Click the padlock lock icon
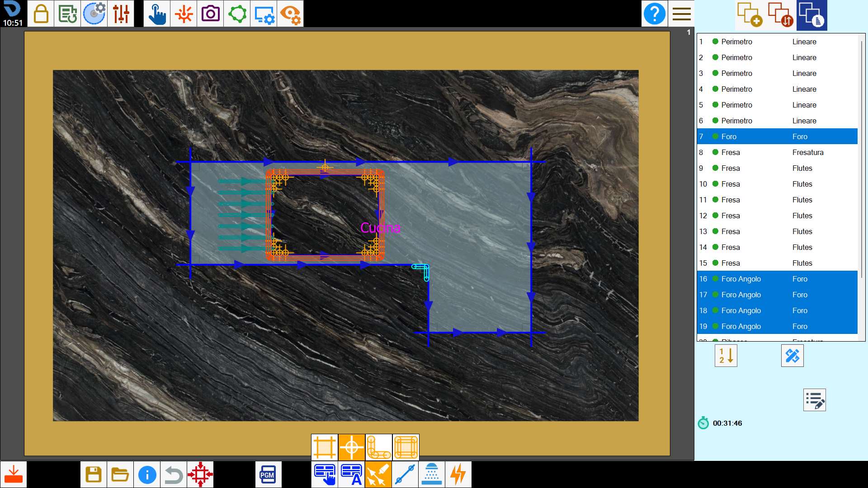Image resolution: width=868 pixels, height=488 pixels. click(x=41, y=14)
